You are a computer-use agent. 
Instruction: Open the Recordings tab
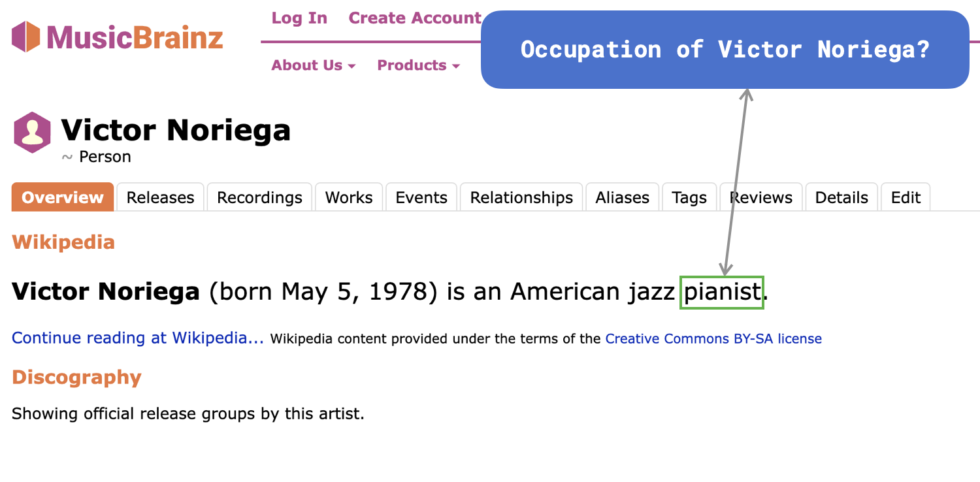tap(260, 197)
